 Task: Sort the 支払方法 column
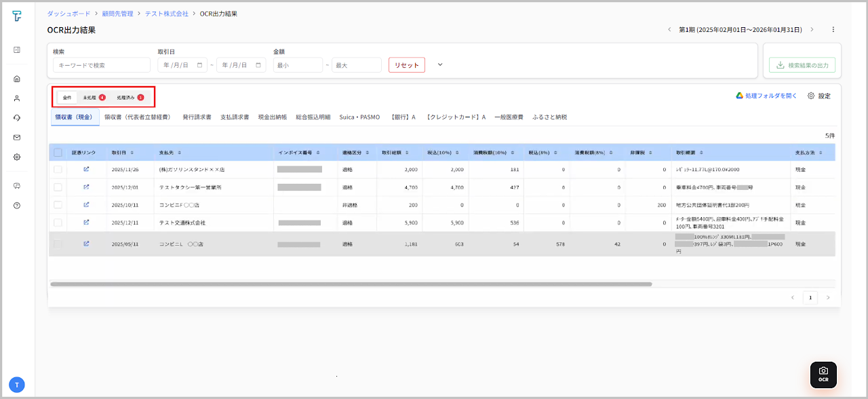pyautogui.click(x=821, y=153)
